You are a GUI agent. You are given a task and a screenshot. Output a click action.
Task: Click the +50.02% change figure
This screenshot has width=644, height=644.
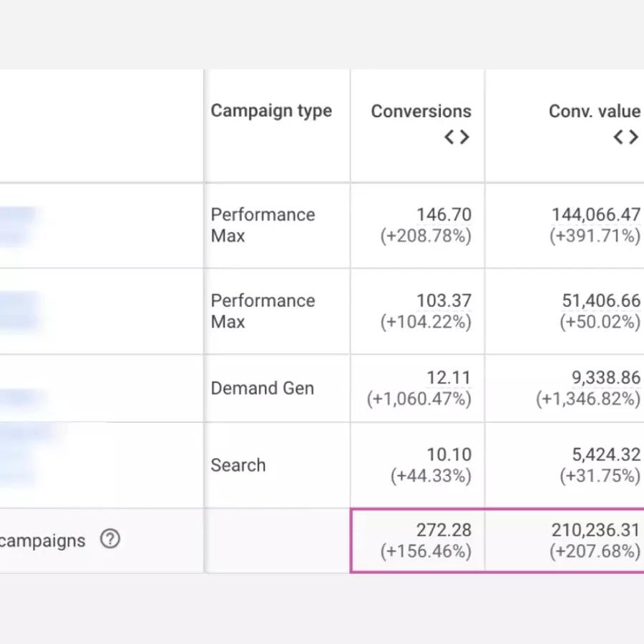(x=600, y=322)
